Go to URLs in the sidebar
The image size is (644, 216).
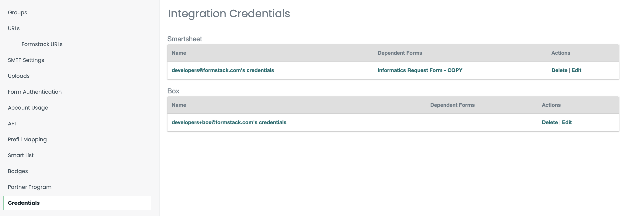tap(14, 28)
